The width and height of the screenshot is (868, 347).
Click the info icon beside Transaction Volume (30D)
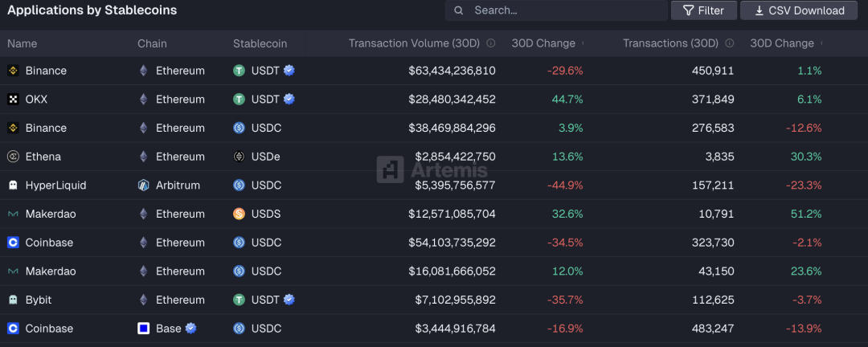(491, 43)
